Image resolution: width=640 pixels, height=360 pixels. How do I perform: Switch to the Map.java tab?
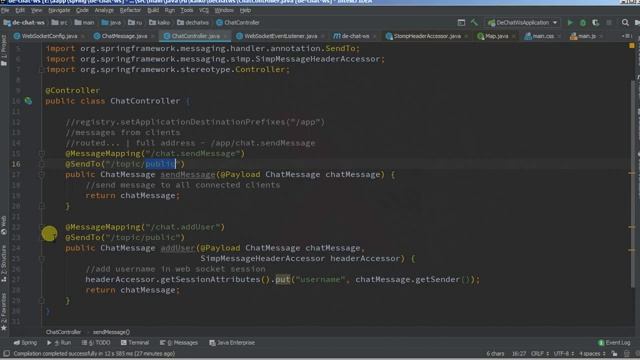click(x=493, y=36)
